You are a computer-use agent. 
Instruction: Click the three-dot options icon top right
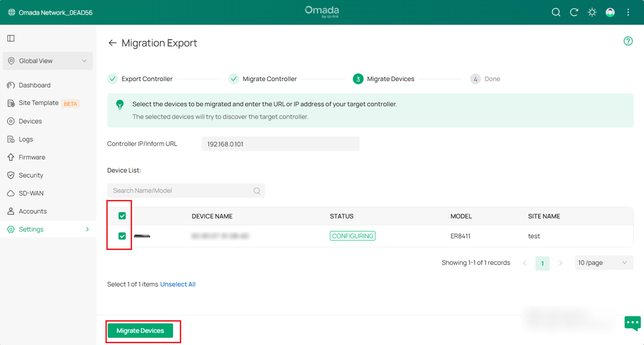pos(628,12)
